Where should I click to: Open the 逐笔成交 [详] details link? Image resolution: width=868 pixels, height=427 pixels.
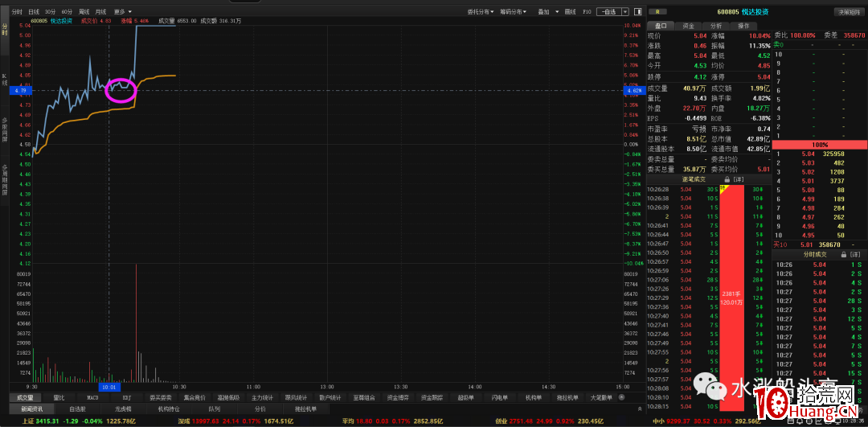[739, 179]
